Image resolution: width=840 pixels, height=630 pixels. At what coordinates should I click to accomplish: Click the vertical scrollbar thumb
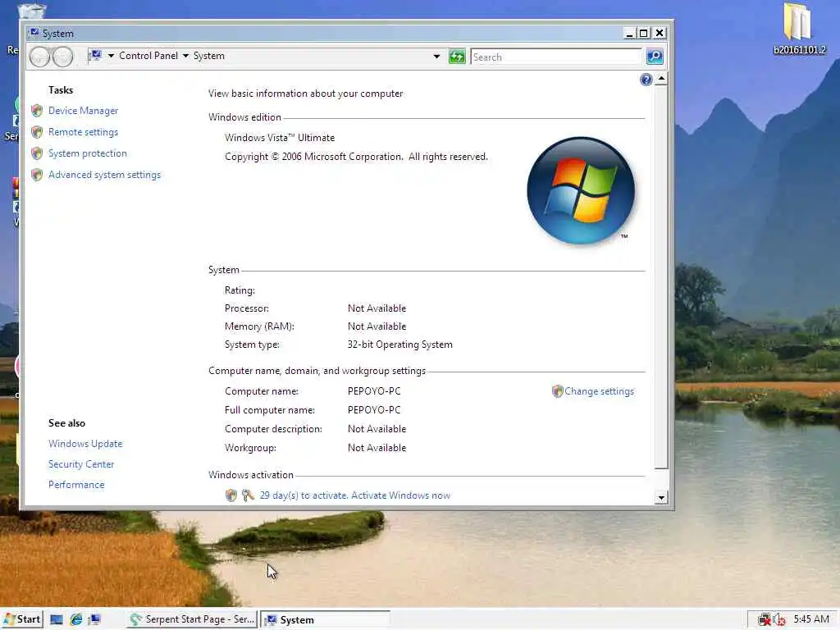[662, 277]
